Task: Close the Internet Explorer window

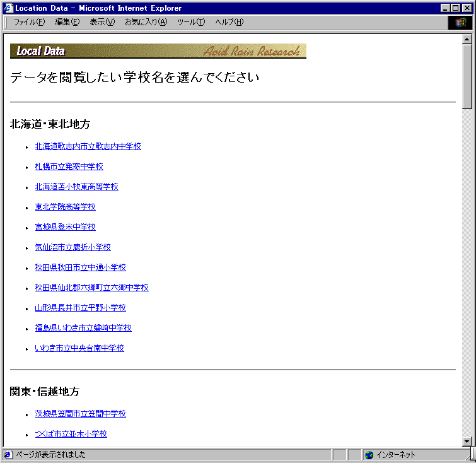Action: (x=467, y=8)
